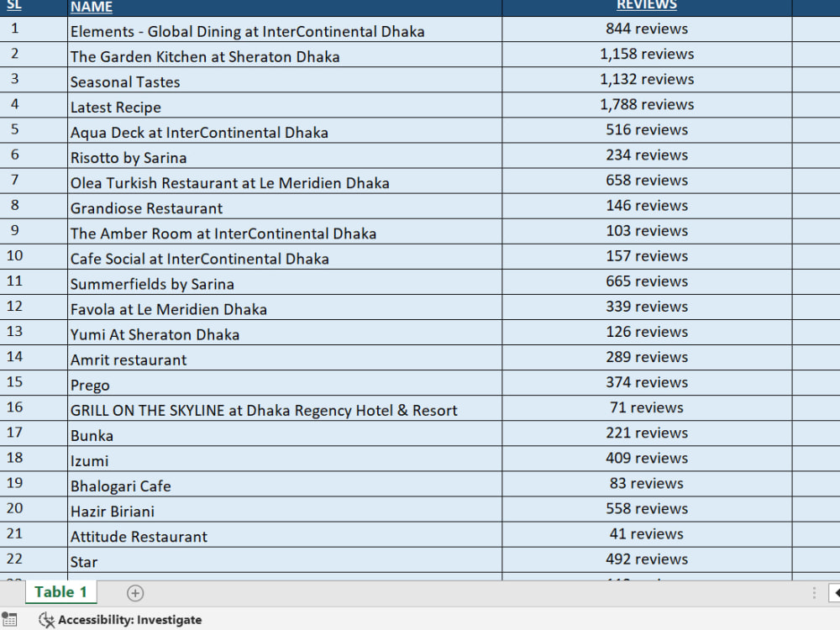Screen dimensions: 840x630
Task: Select the Seasonal Tastes cell
Action: click(x=285, y=80)
